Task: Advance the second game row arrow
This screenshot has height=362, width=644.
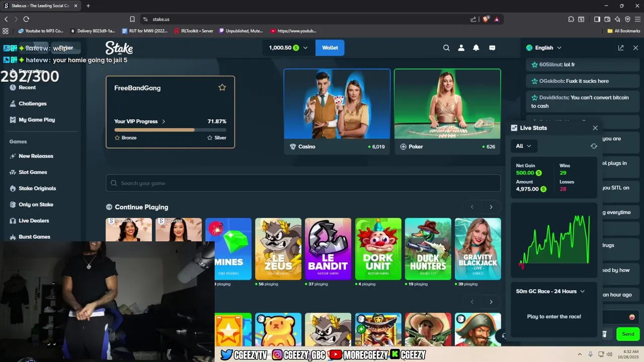Action: (x=491, y=302)
